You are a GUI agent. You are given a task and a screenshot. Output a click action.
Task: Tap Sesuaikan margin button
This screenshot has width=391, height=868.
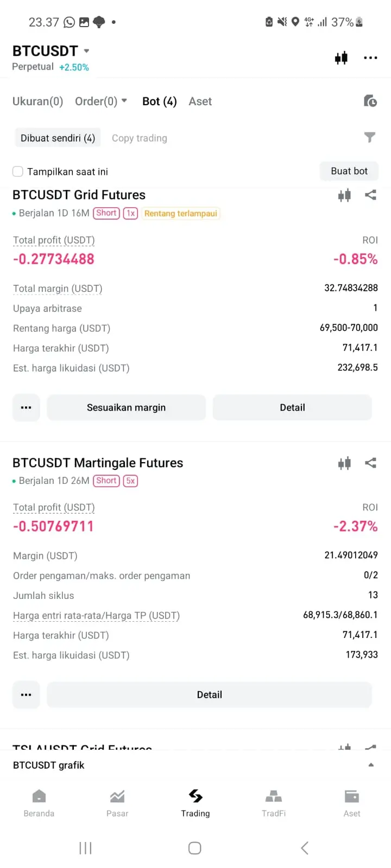point(127,407)
